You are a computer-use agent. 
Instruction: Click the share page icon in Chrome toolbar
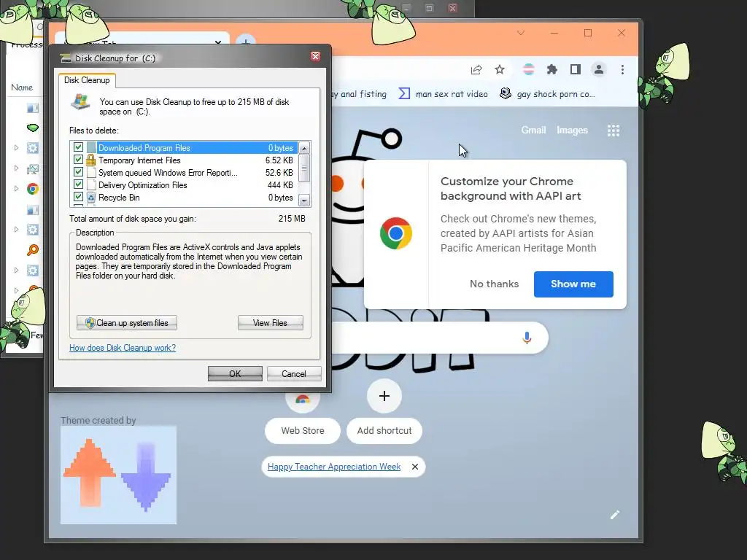click(476, 70)
